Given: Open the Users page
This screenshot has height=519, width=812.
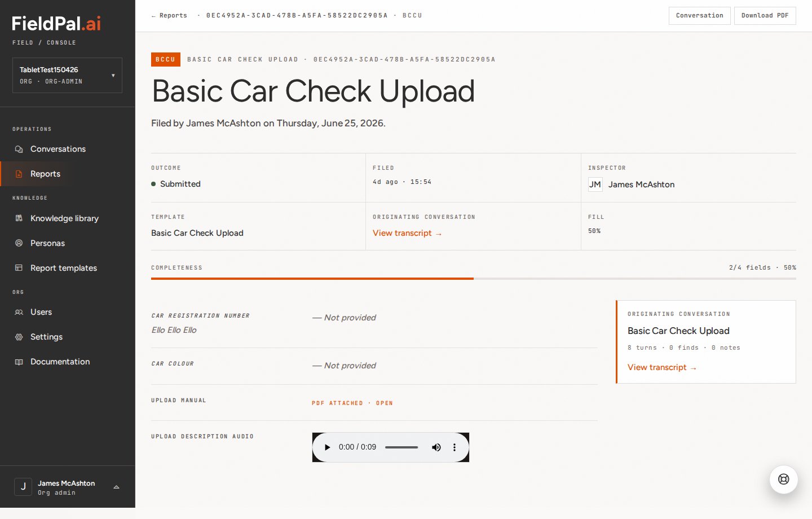Looking at the screenshot, I should click(x=41, y=312).
